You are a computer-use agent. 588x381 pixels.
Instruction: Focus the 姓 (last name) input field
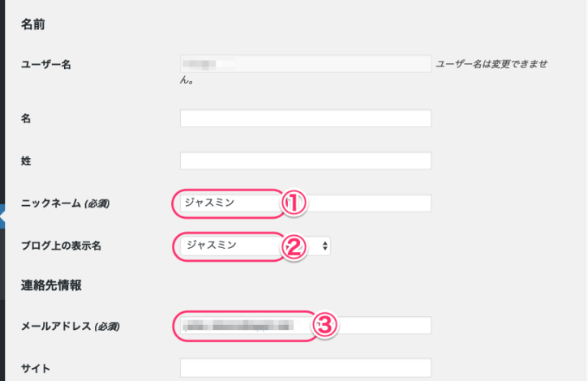[x=305, y=161]
